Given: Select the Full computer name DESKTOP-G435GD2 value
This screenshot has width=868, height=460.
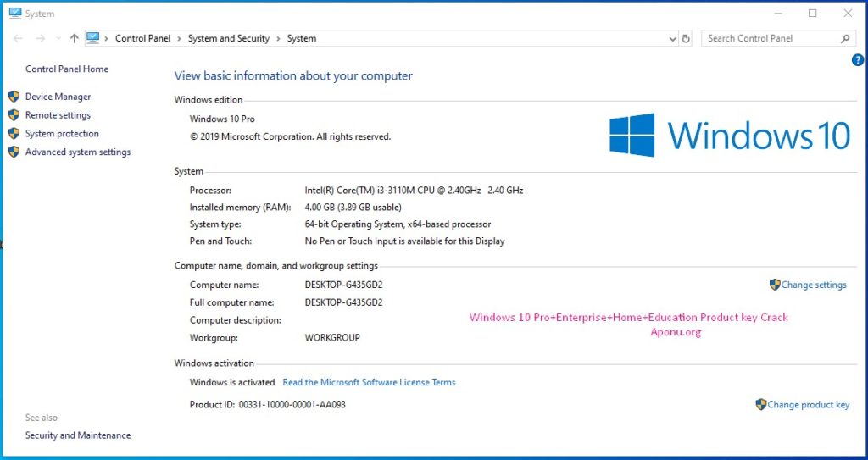Looking at the screenshot, I should click(344, 302).
